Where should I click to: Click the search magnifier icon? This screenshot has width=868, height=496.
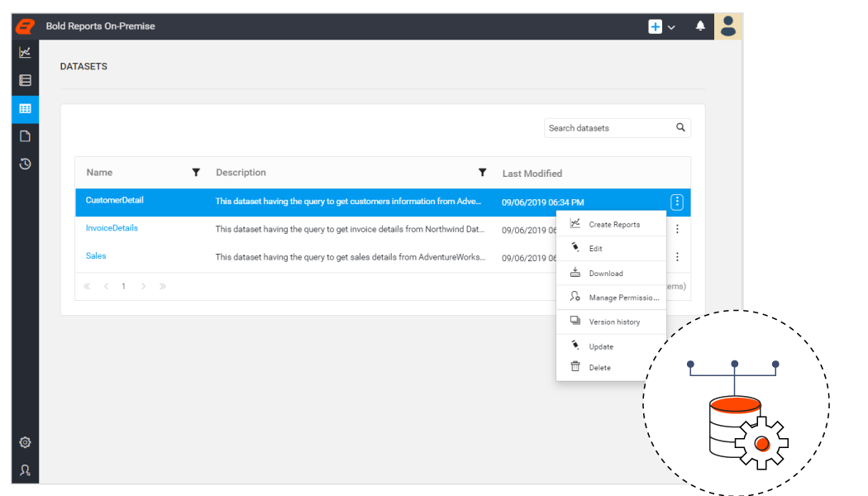[x=680, y=127]
